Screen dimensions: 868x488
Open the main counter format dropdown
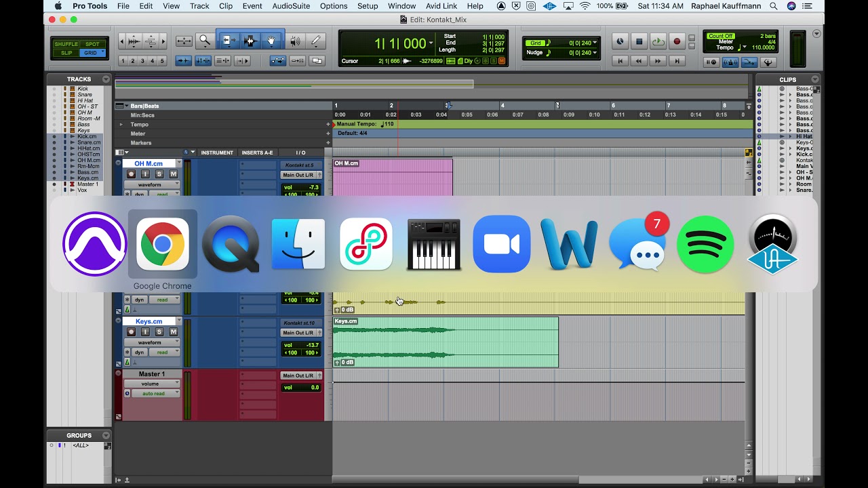[431, 43]
